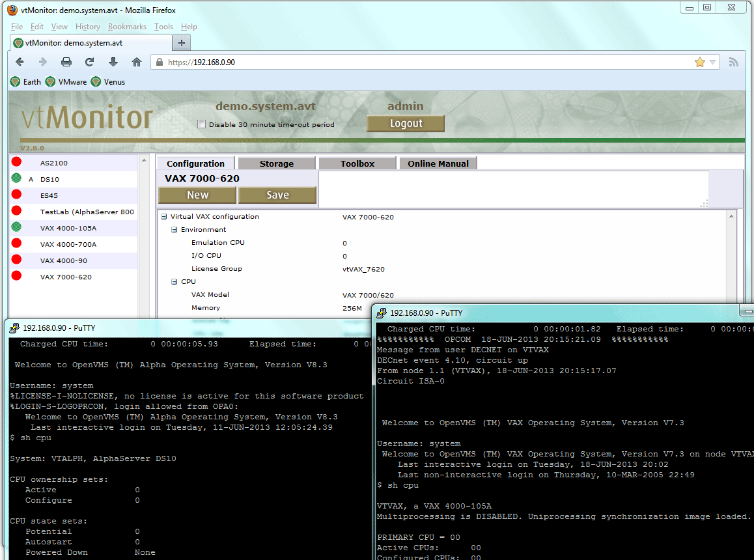This screenshot has width=754, height=560.
Task: Click the Logout button
Action: pos(406,123)
